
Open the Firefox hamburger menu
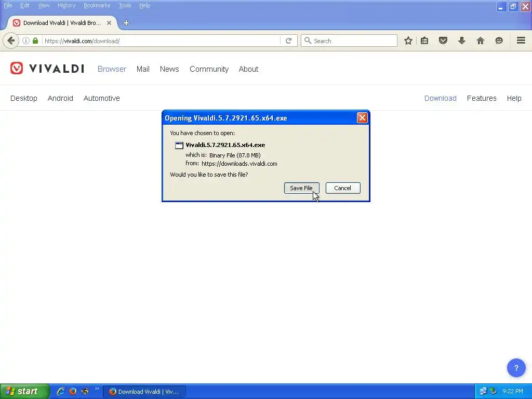(521, 41)
